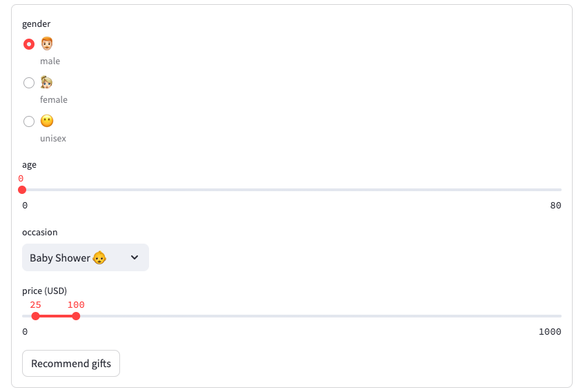Open the Baby Shower select box
Image resolution: width=583 pixels, height=392 pixels.
[86, 257]
